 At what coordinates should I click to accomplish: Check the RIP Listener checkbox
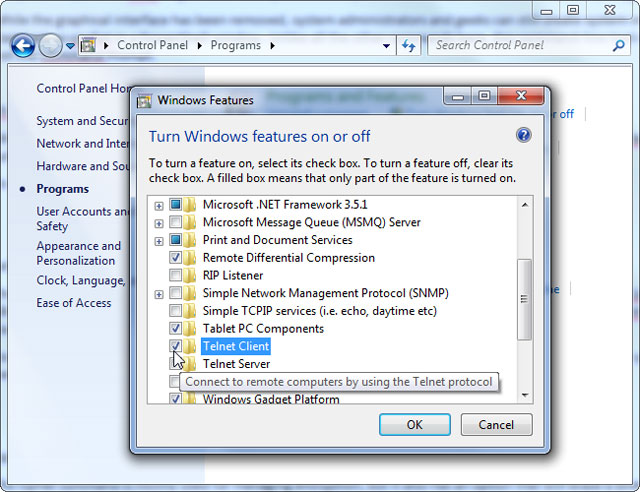176,275
